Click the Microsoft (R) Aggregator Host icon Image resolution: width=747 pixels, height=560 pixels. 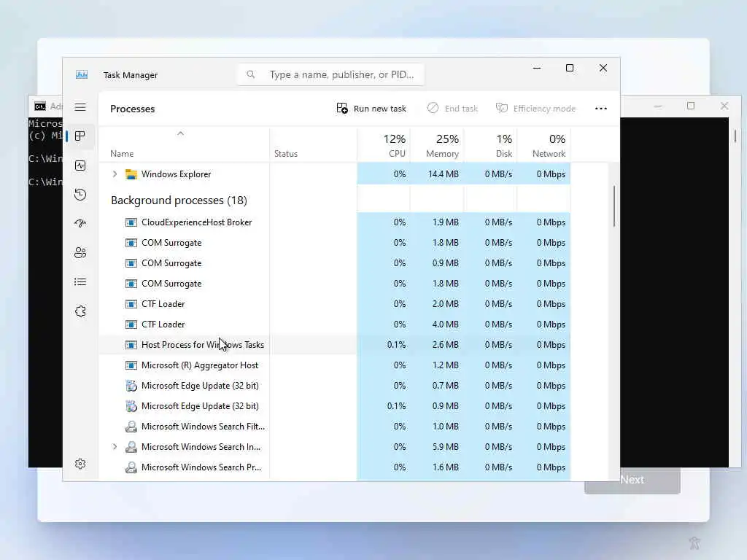pos(131,365)
